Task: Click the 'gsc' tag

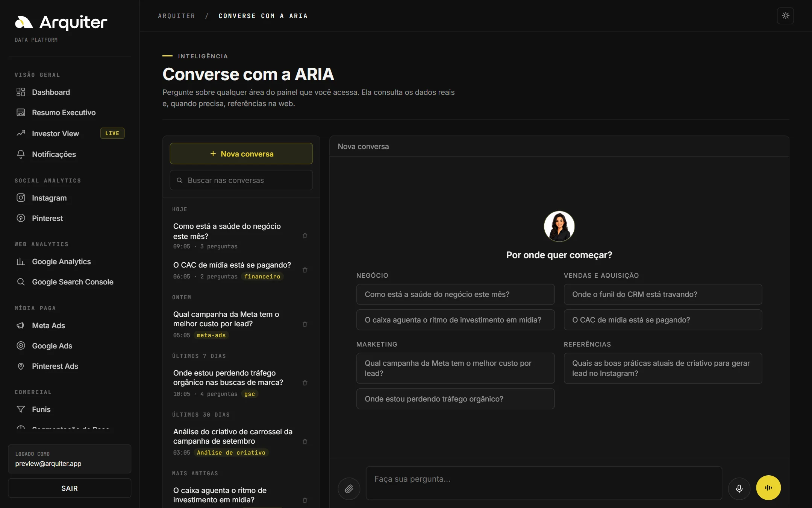Action: point(250,394)
